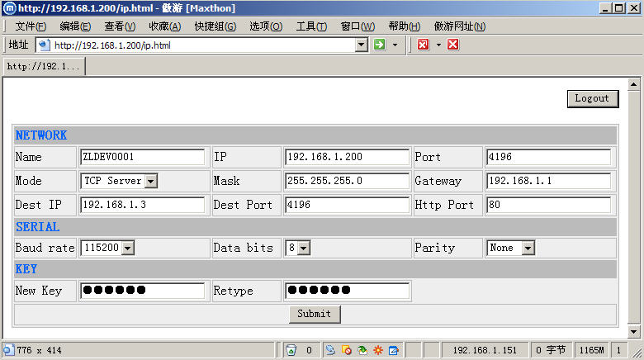Open the 工具(T) menu

(x=311, y=26)
